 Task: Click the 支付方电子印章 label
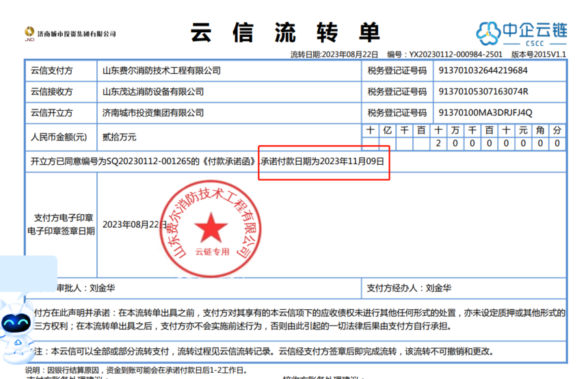pos(64,218)
